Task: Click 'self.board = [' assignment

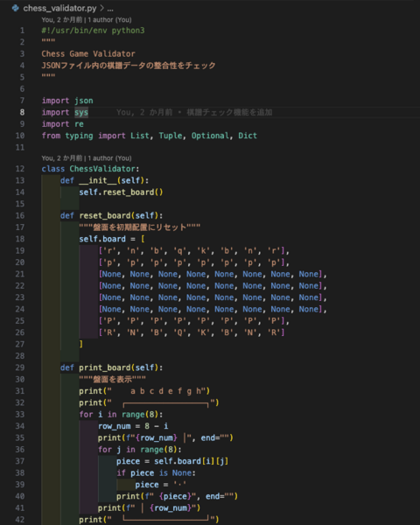Action: click(112, 239)
